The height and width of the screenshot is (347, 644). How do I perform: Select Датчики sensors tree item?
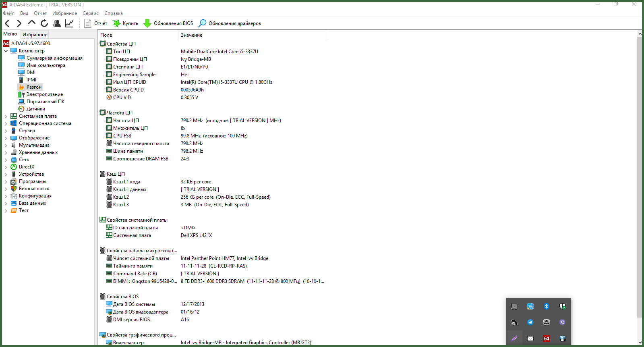pyautogui.click(x=36, y=109)
